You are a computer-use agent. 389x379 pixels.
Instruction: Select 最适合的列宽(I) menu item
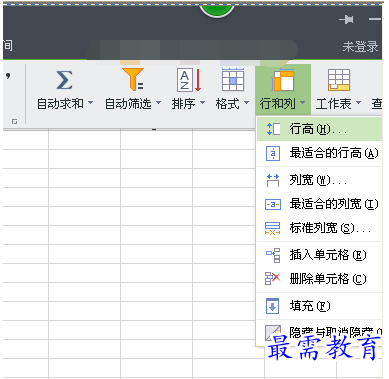(320, 204)
